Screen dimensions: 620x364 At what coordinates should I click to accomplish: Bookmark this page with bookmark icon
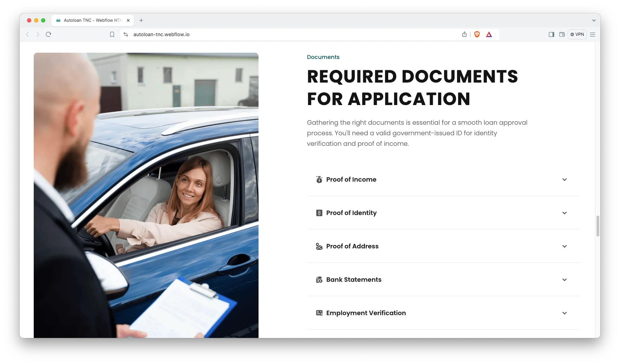pos(112,34)
